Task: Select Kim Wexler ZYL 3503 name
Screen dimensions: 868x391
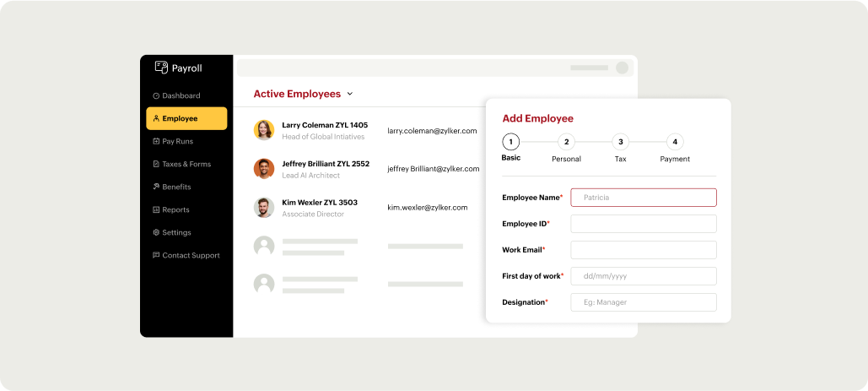Action: click(320, 203)
